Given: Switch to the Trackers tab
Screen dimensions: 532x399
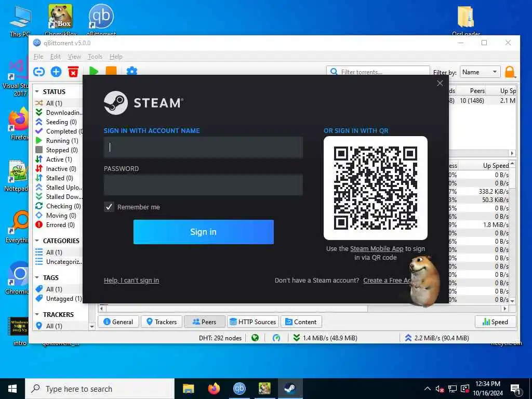Looking at the screenshot, I should click(x=162, y=322).
